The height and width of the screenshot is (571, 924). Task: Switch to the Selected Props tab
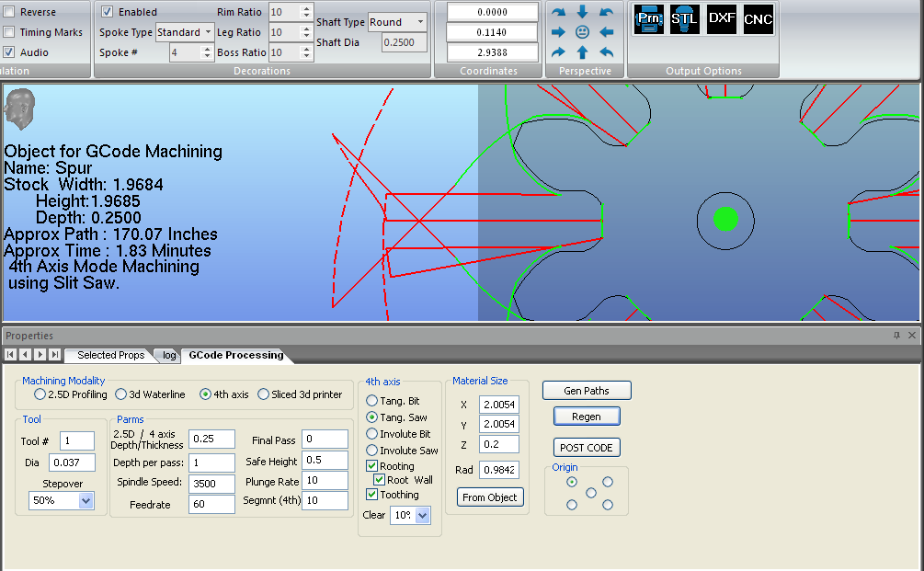pyautogui.click(x=110, y=355)
